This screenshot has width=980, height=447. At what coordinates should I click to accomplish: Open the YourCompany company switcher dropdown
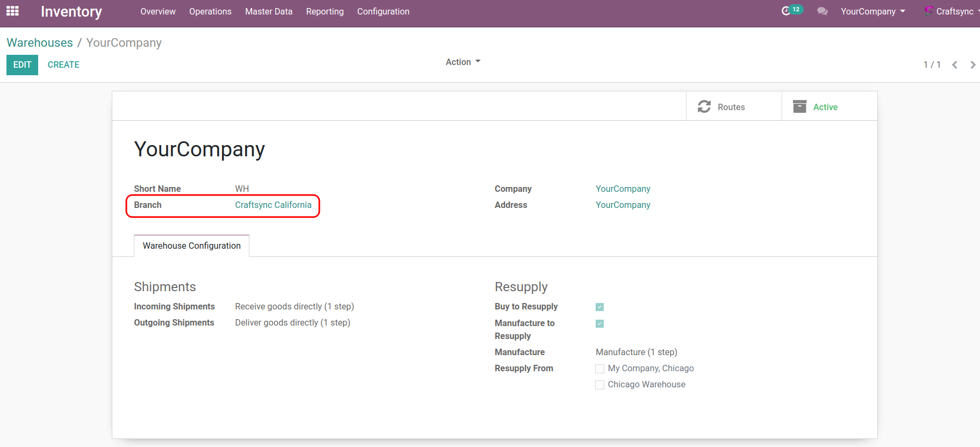[x=872, y=11]
